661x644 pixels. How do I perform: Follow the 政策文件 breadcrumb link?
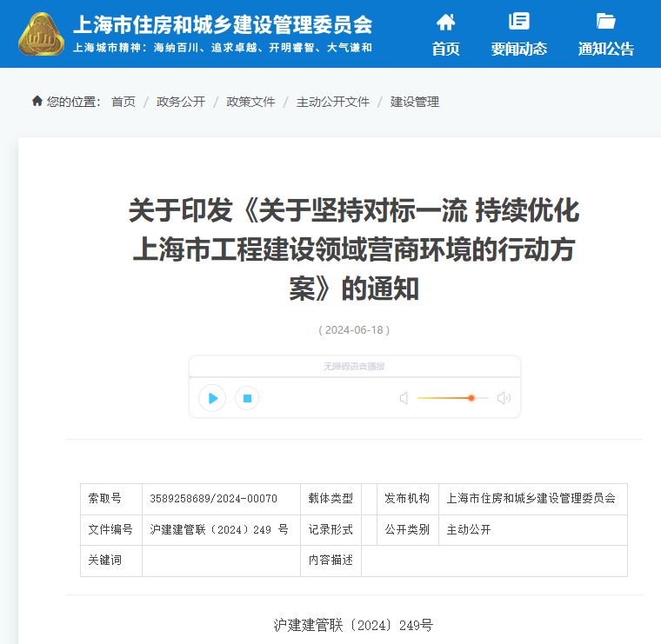(x=250, y=102)
